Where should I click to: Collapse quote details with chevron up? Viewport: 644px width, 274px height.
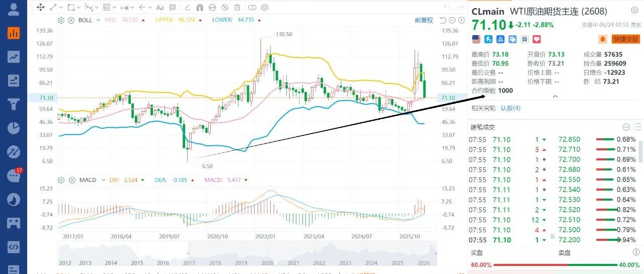pyautogui.click(x=555, y=96)
